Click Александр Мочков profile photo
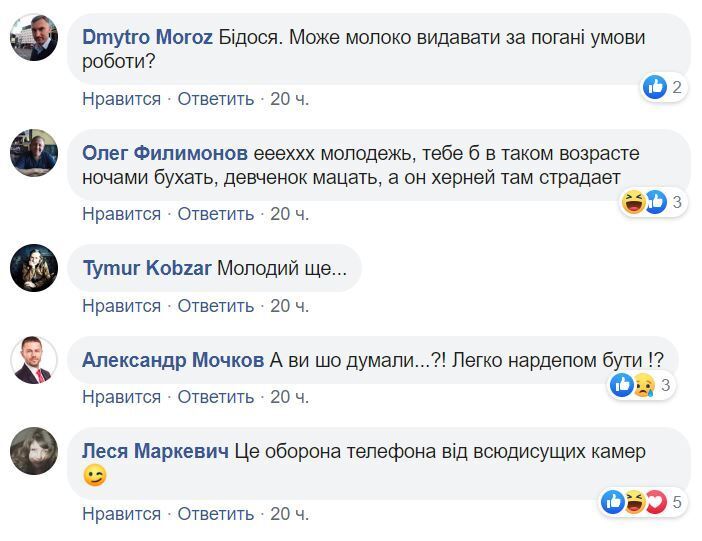Image resolution: width=702 pixels, height=541 pixels. (34, 360)
